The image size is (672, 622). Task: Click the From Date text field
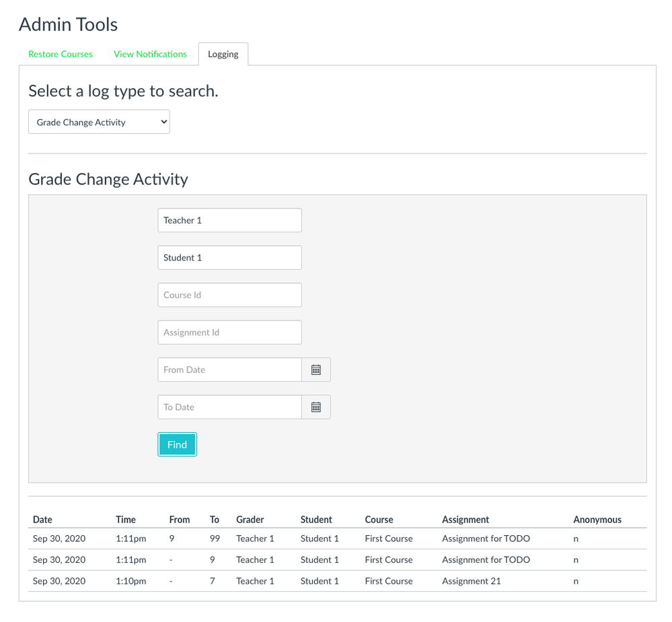(229, 370)
